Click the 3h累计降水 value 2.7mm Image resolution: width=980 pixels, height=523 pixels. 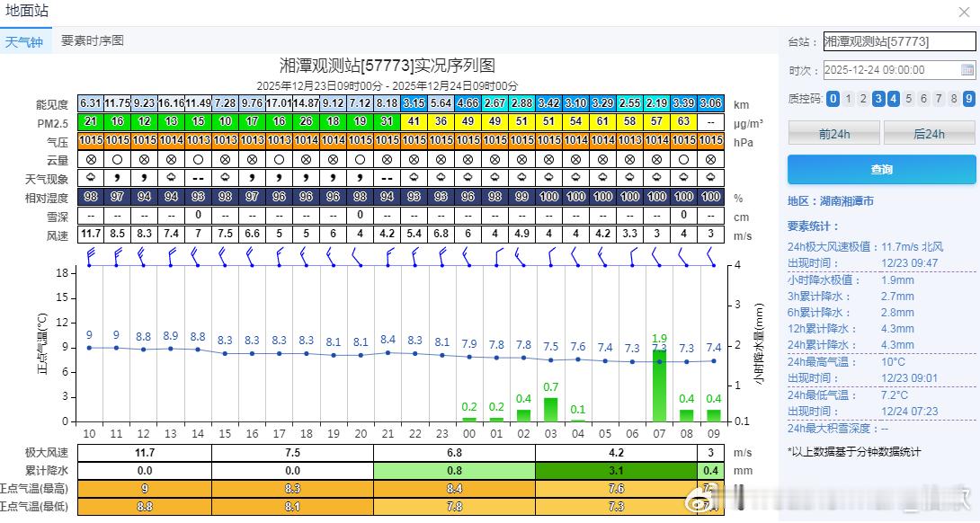tap(897, 297)
